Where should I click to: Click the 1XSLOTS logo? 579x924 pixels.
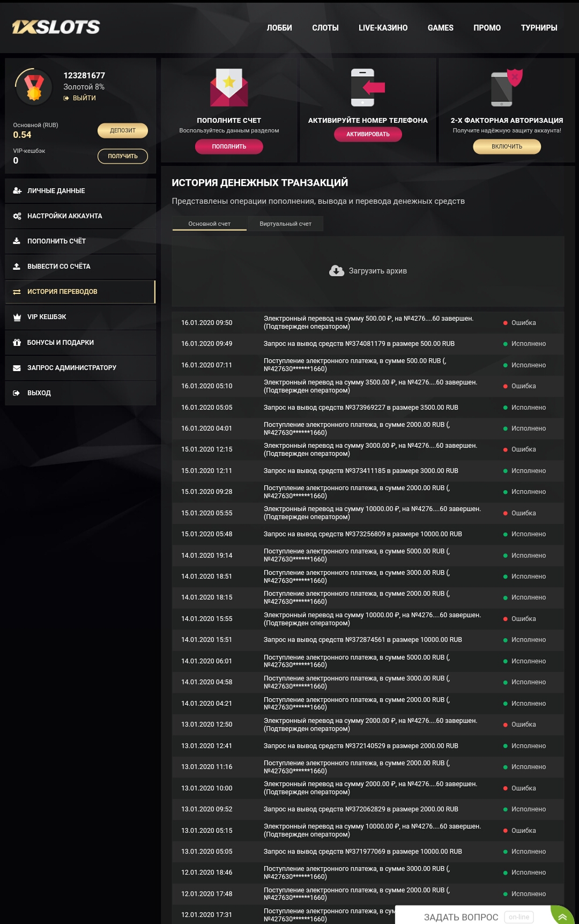point(56,27)
